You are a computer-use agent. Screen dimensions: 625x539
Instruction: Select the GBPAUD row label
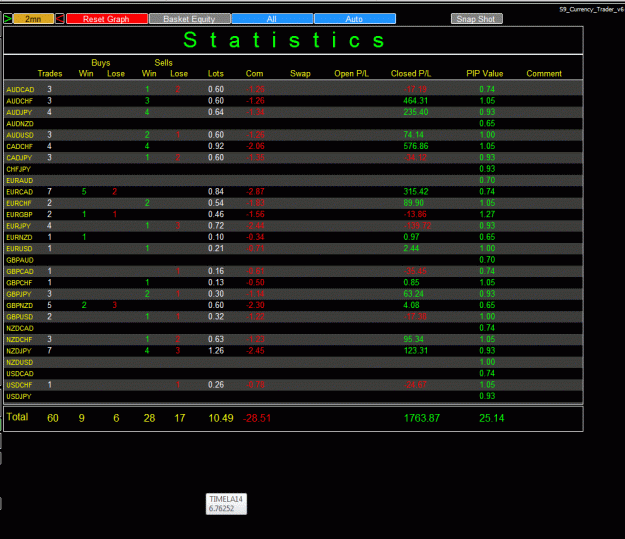tap(20, 260)
